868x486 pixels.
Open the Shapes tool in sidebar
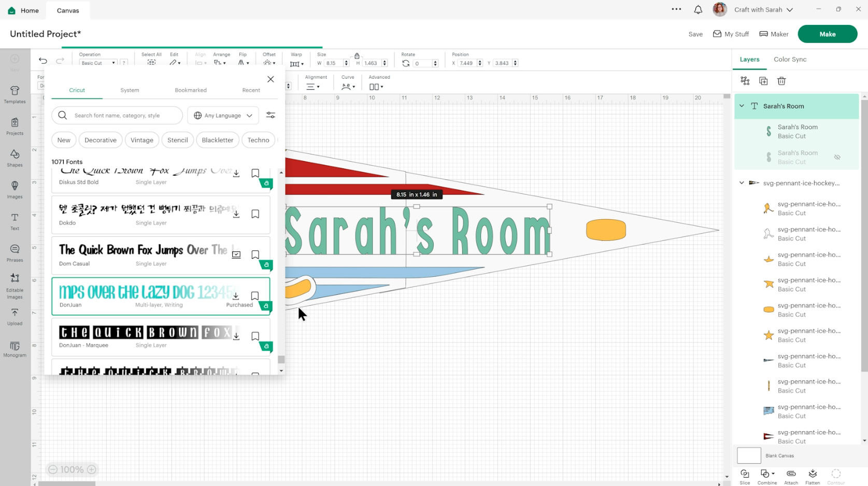click(x=15, y=158)
